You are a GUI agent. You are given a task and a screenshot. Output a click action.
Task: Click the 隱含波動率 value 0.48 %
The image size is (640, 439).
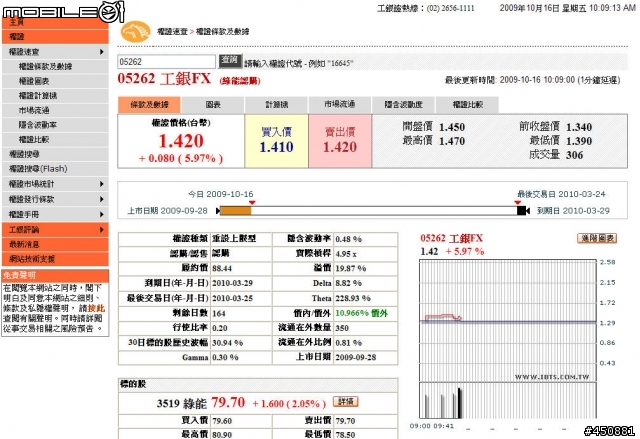point(349,239)
